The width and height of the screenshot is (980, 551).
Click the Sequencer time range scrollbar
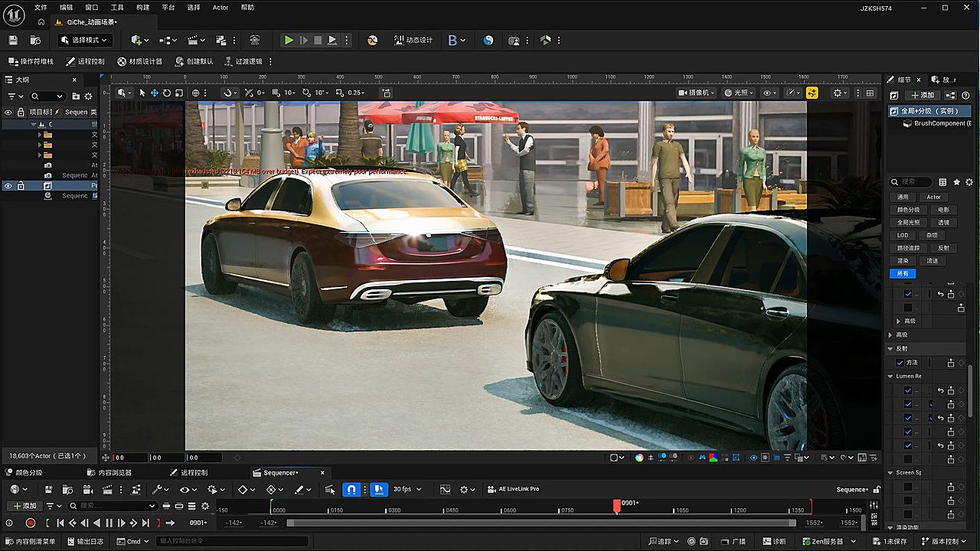(543, 523)
